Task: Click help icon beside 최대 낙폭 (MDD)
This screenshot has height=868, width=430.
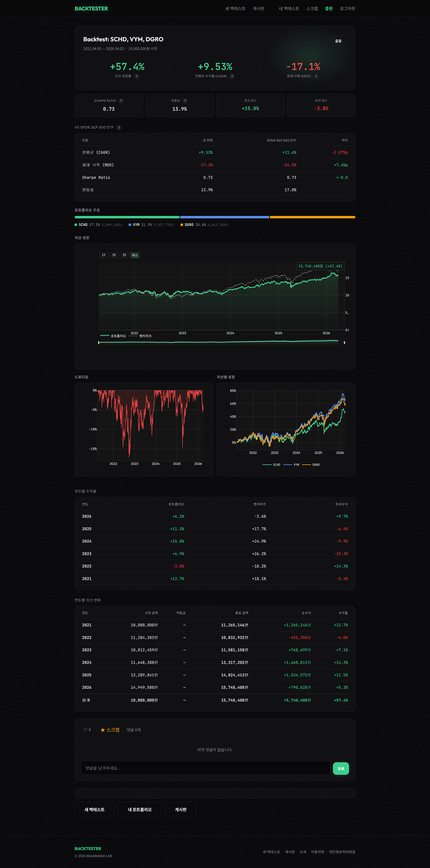Action: (x=316, y=77)
